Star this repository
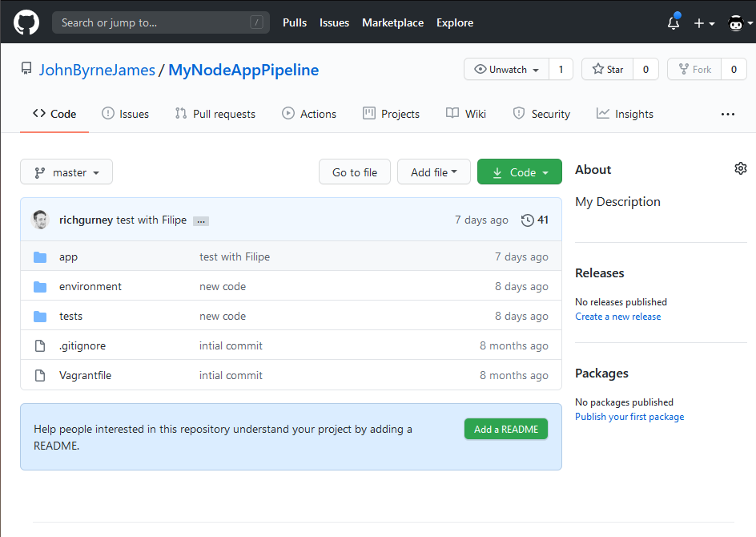The width and height of the screenshot is (756, 537). click(608, 69)
